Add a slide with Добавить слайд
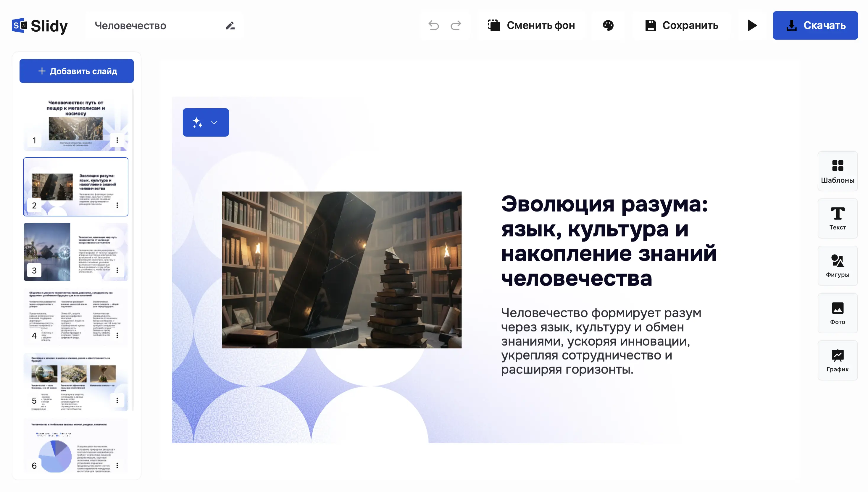 pyautogui.click(x=76, y=71)
